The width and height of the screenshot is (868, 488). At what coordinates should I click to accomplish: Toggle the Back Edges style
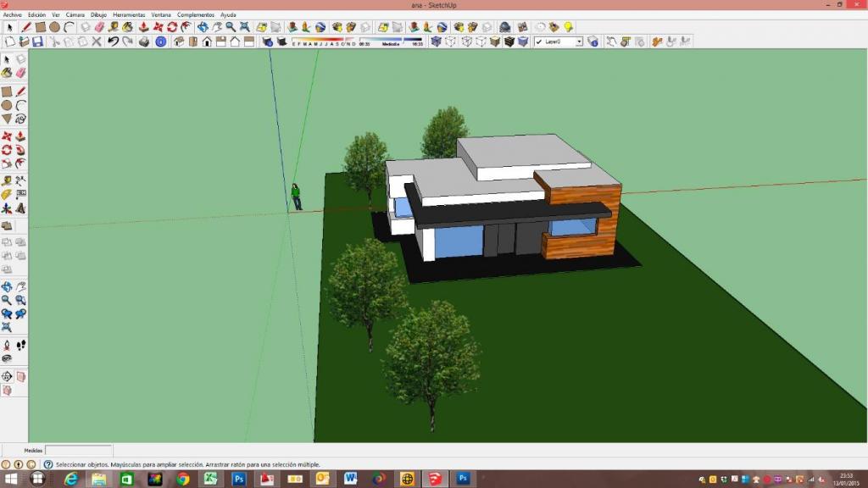click(451, 41)
